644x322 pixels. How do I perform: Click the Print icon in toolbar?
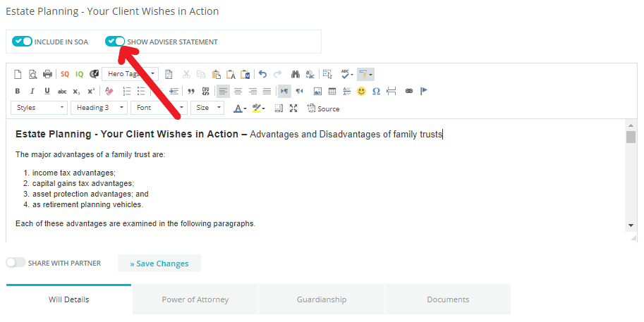click(x=47, y=74)
